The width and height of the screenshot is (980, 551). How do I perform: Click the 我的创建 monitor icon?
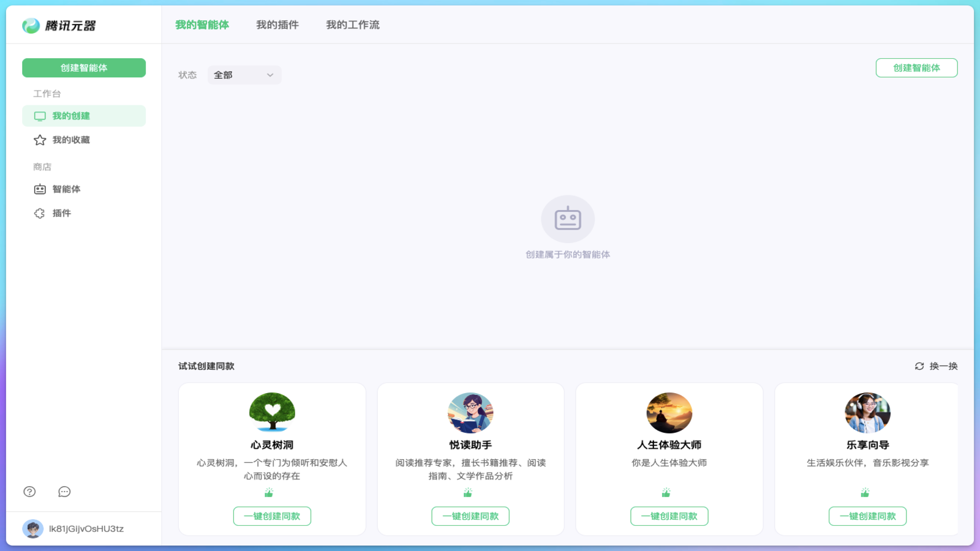pos(40,115)
